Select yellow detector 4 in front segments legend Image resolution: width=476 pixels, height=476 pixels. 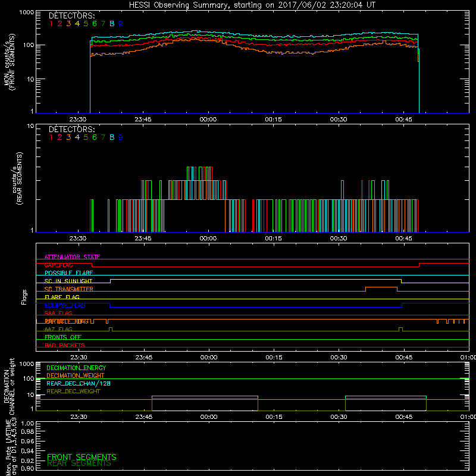[77, 24]
